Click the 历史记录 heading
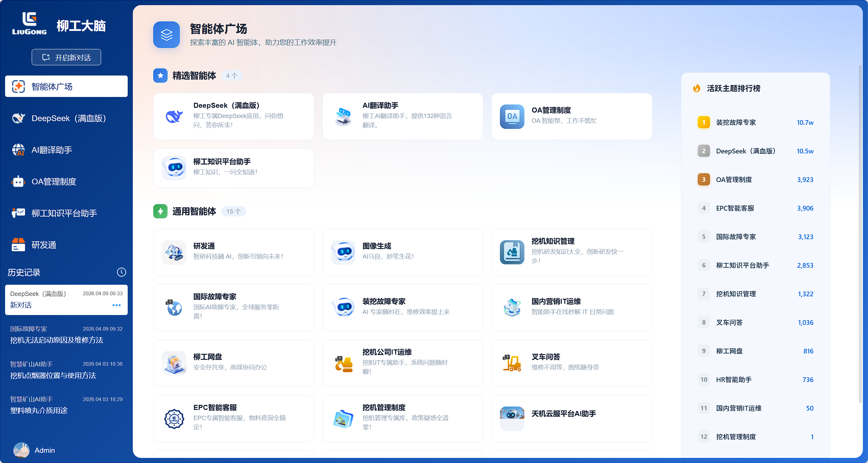The width and height of the screenshot is (868, 463). (x=24, y=272)
